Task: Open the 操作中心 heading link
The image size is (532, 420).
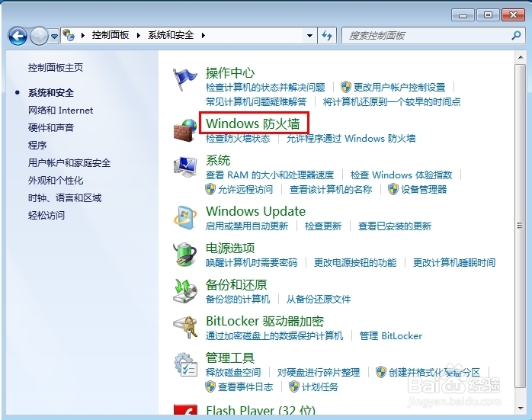Action: [x=230, y=72]
